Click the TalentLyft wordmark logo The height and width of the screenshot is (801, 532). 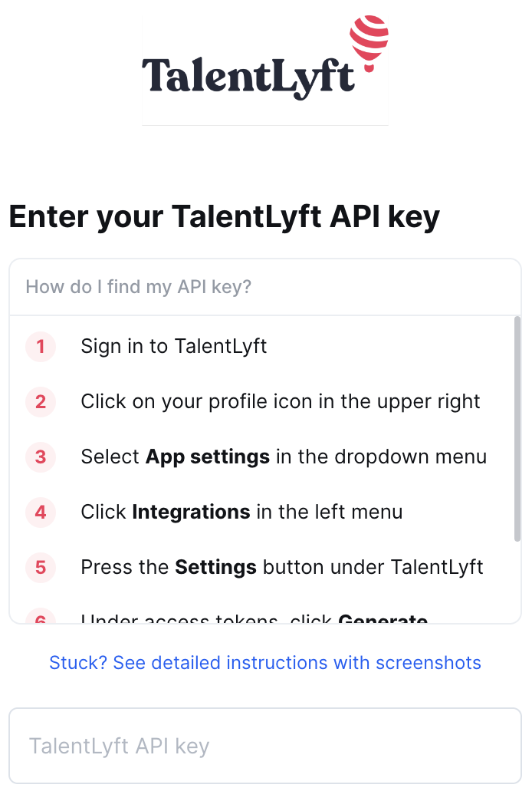pos(248,78)
